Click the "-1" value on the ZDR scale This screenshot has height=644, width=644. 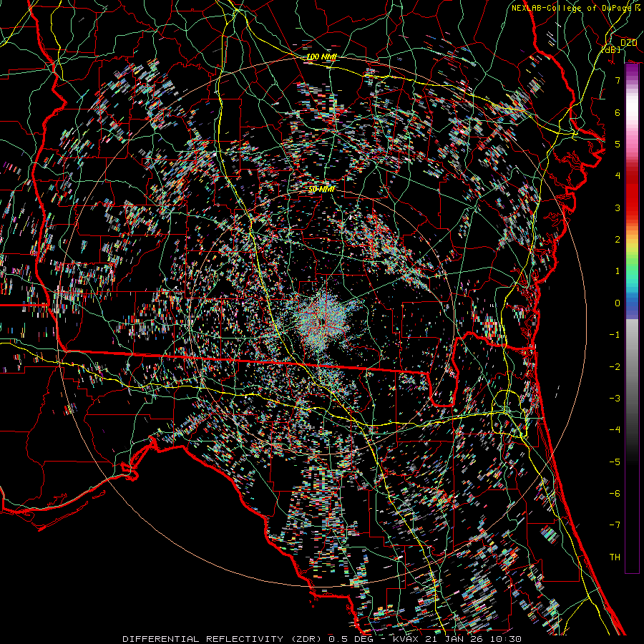coord(615,335)
